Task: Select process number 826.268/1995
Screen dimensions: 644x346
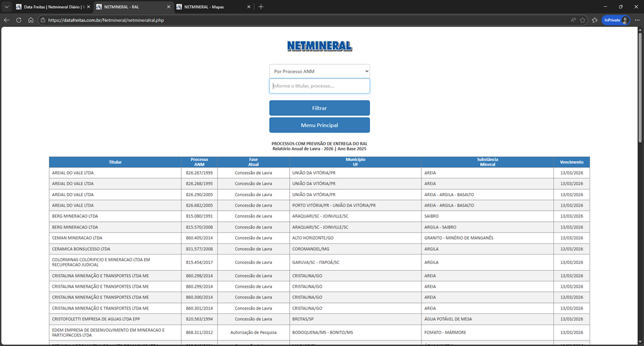Action: point(199,184)
